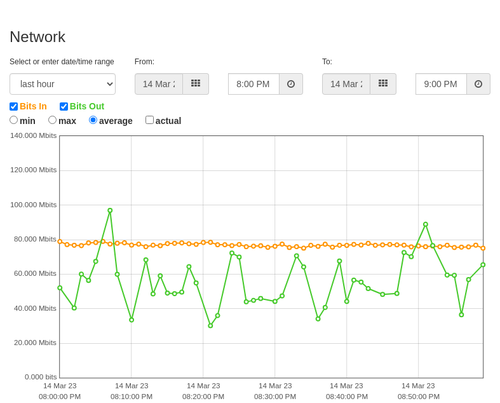This screenshot has height=403, width=500.
Task: Click the 'Network' heading
Action: click(38, 37)
